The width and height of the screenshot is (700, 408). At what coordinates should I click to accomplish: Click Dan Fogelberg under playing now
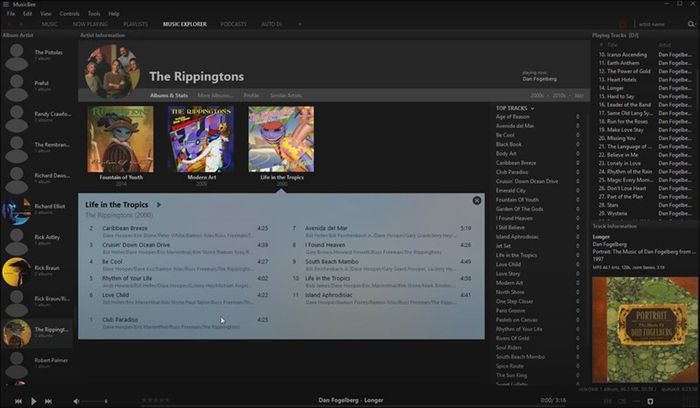tap(540, 79)
